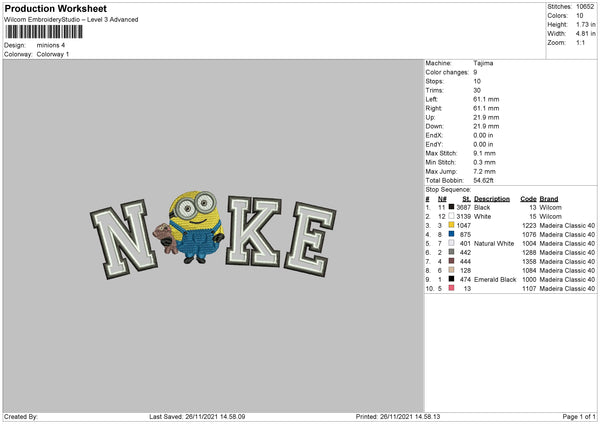Click the gray thread swatch, code 1288
Image resolution: width=600 pixels, height=424 pixels.
(x=451, y=252)
